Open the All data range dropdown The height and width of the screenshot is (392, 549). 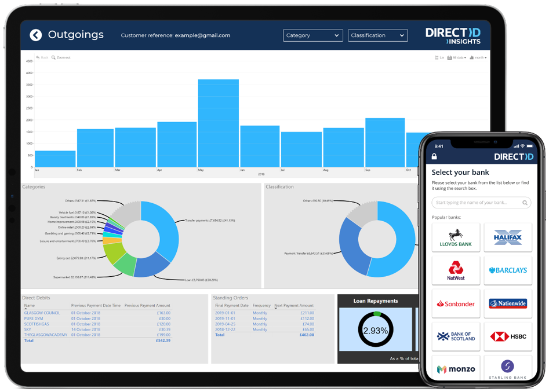(457, 57)
